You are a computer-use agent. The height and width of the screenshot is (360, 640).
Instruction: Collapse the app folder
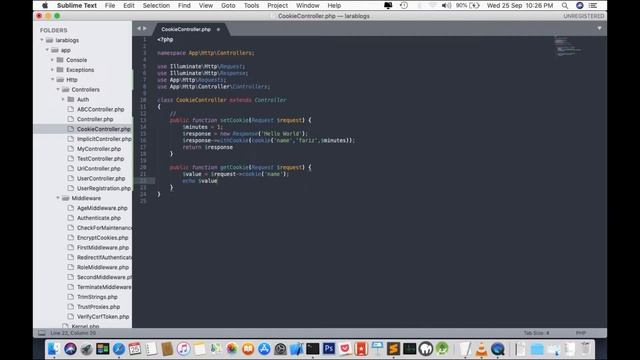pos(47,50)
